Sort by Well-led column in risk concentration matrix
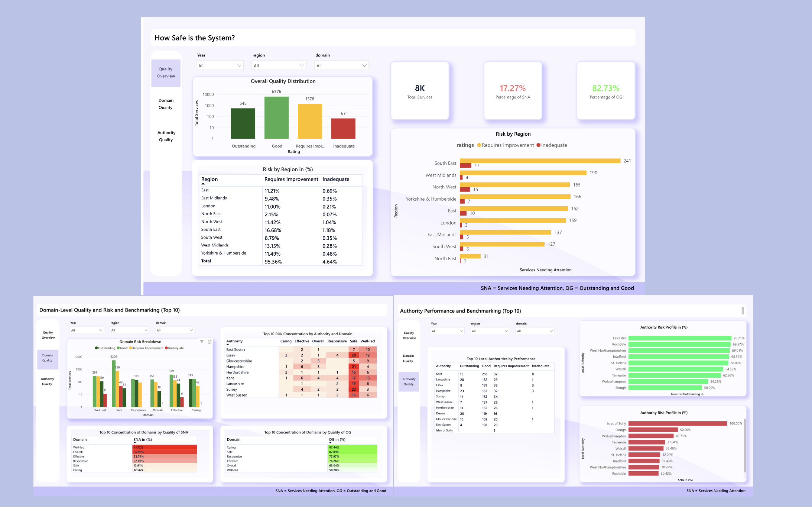This screenshot has width=812, height=507. pos(368,341)
